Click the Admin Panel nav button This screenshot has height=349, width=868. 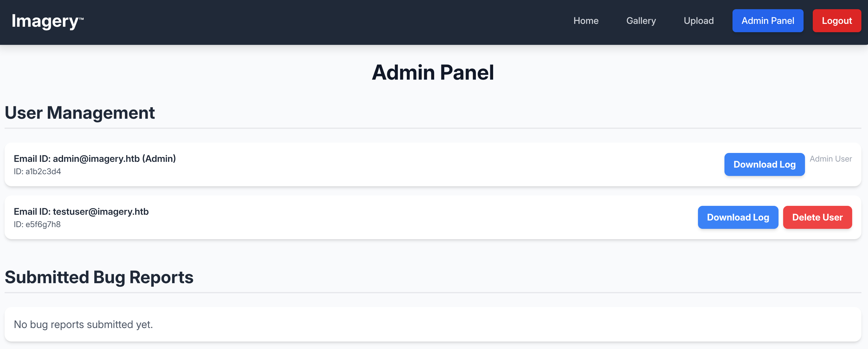tap(768, 21)
